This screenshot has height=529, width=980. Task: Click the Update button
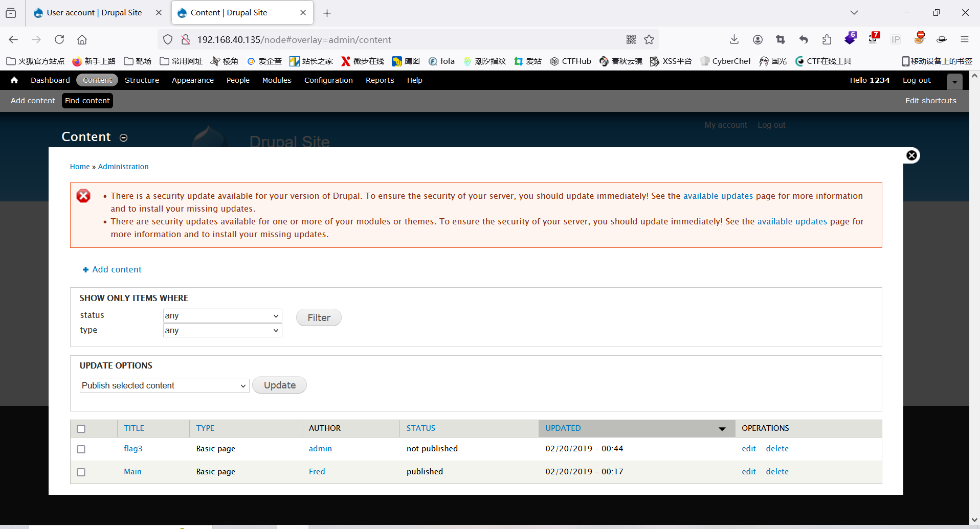pos(279,385)
